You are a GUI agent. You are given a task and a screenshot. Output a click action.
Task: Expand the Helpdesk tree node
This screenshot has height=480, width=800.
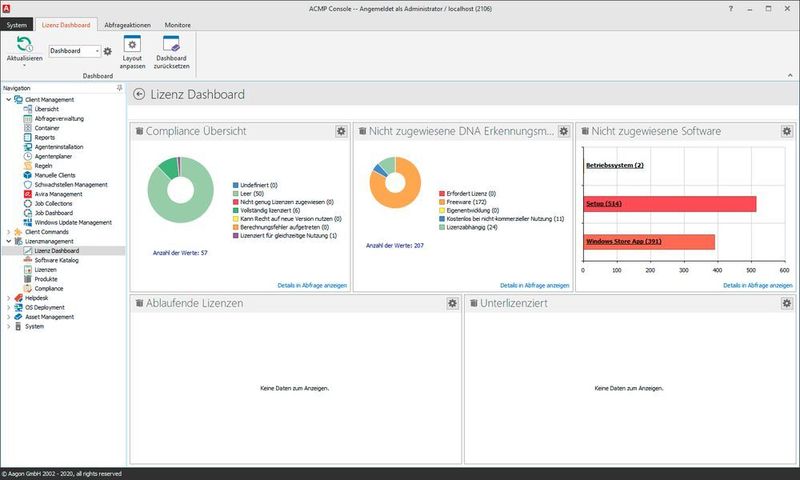(x=8, y=297)
